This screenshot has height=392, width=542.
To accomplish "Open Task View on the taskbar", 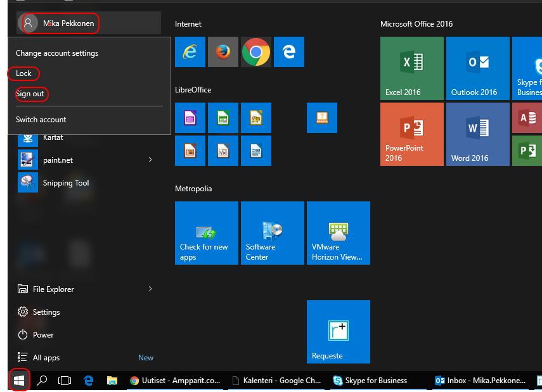I will click(65, 381).
